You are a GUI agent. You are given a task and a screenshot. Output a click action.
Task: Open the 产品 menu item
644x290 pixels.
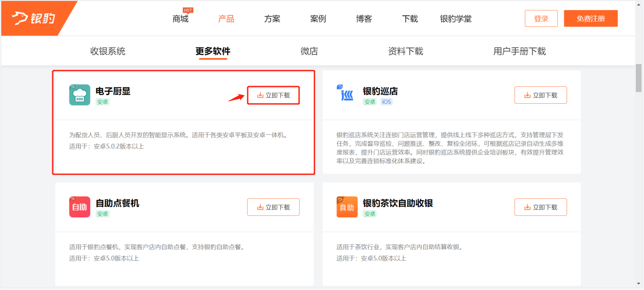(x=226, y=19)
